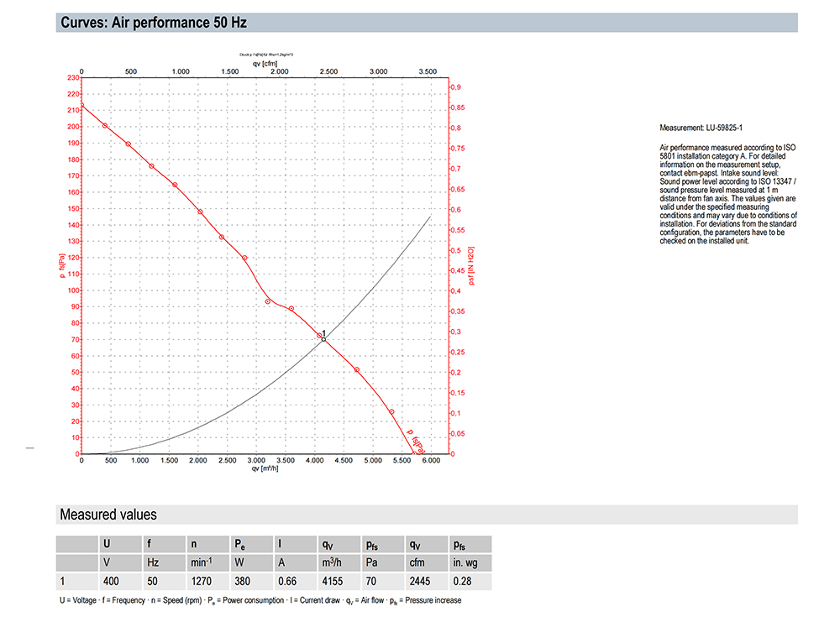This screenshot has height=617, width=840.
Task: Click operating point 1 marker on the curve
Action: click(x=323, y=339)
